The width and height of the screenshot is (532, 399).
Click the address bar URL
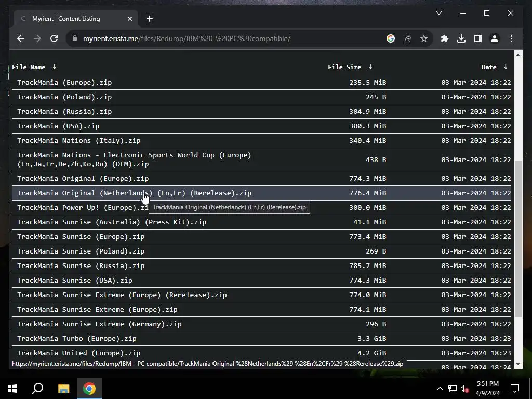pos(187,38)
